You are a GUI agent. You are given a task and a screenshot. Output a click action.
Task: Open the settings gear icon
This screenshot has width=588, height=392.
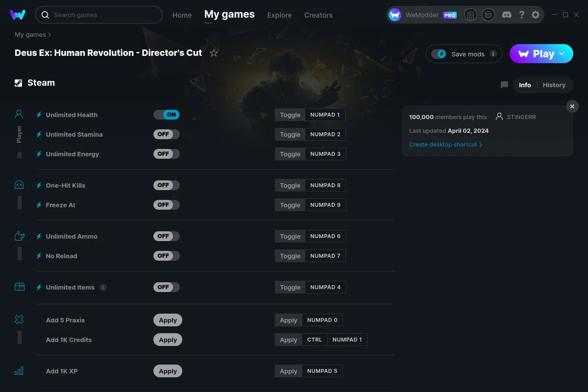[x=536, y=15]
